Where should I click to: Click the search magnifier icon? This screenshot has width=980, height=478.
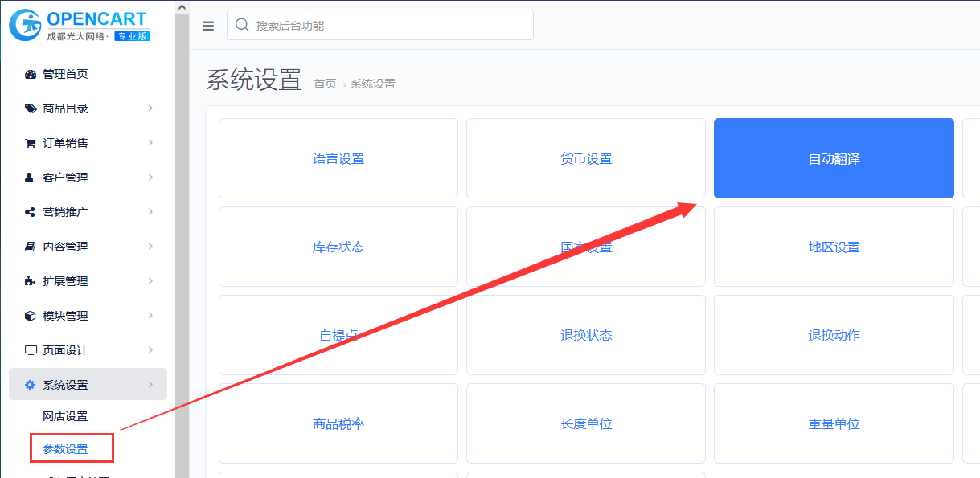point(242,25)
